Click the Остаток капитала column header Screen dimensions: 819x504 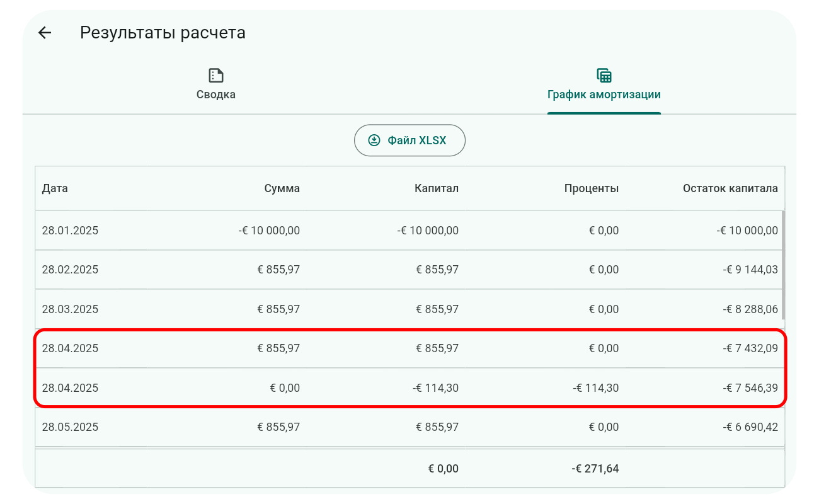730,188
